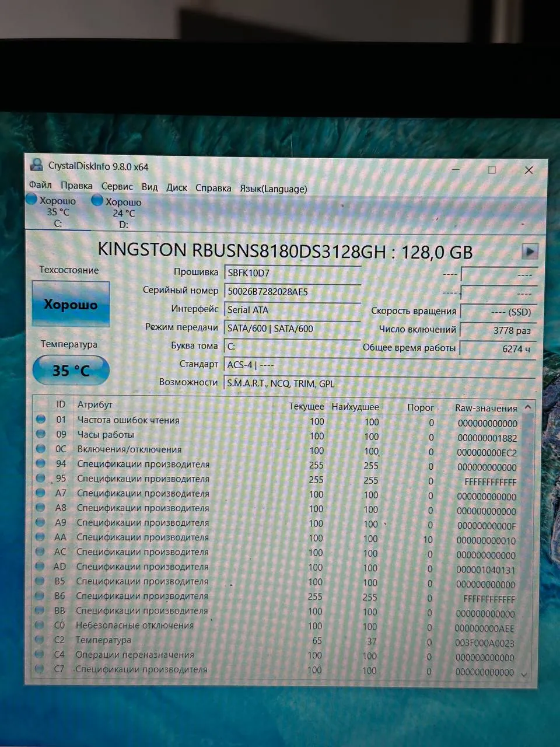This screenshot has height=747, width=560.
Task: Click raw value 000001040131
Action: 486,570
